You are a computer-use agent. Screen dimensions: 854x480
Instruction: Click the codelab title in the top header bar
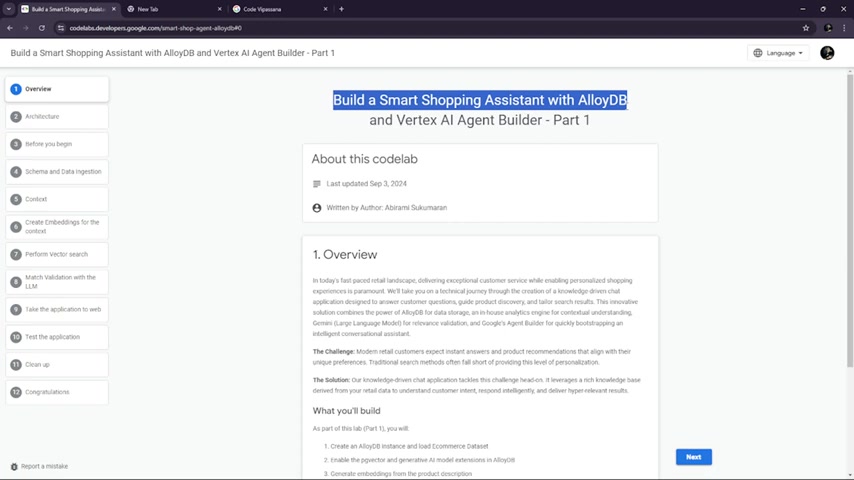[x=173, y=53]
